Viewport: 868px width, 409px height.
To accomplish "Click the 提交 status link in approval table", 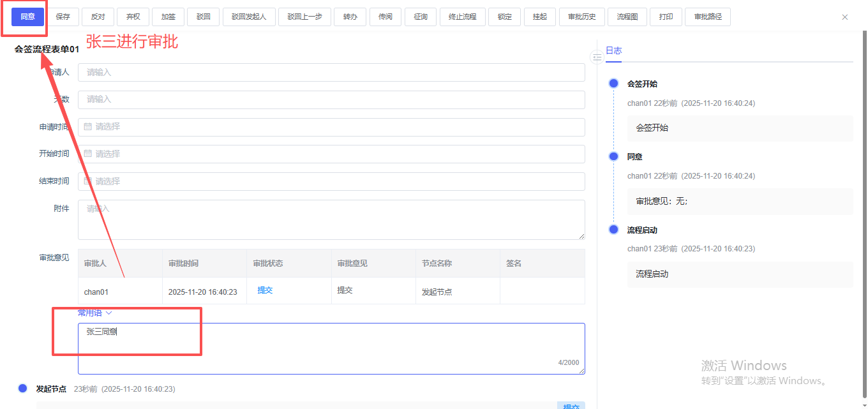I will click(265, 290).
